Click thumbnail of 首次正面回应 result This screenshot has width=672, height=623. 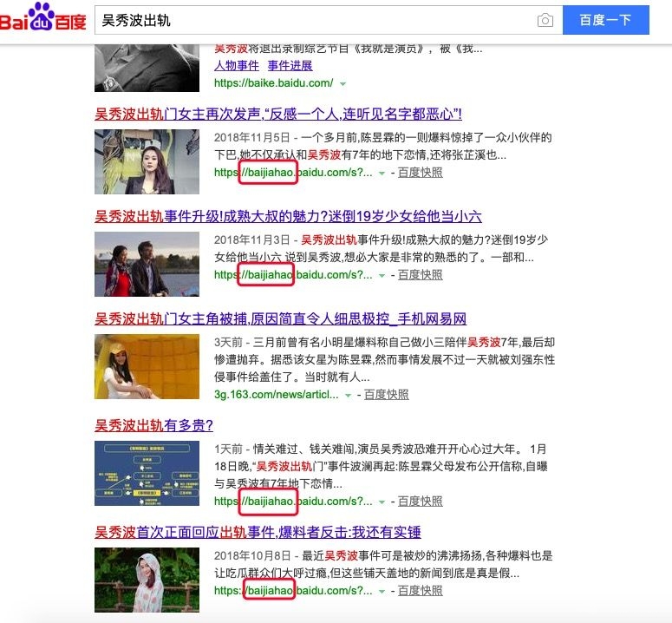(147, 580)
